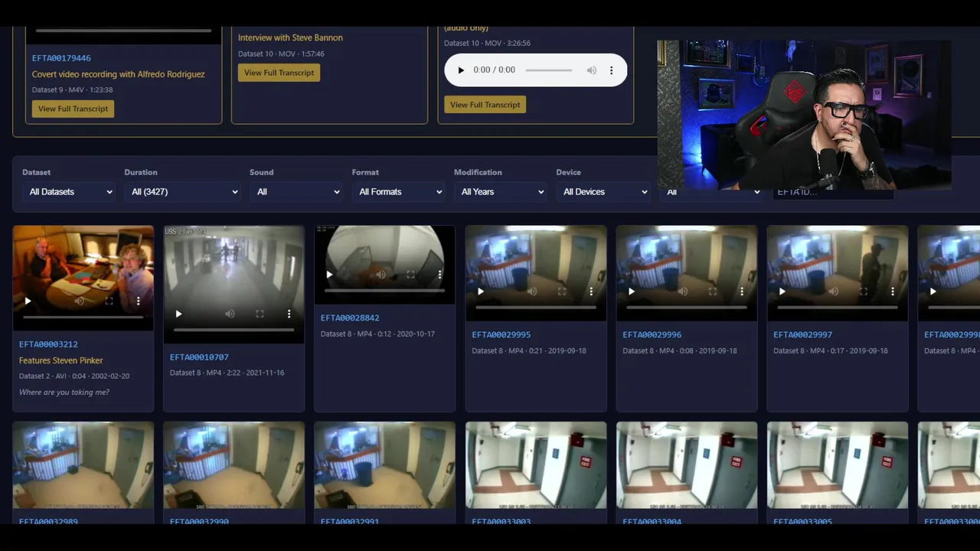Image resolution: width=980 pixels, height=551 pixels.
Task: Open link EFTA00010707
Action: (x=199, y=357)
